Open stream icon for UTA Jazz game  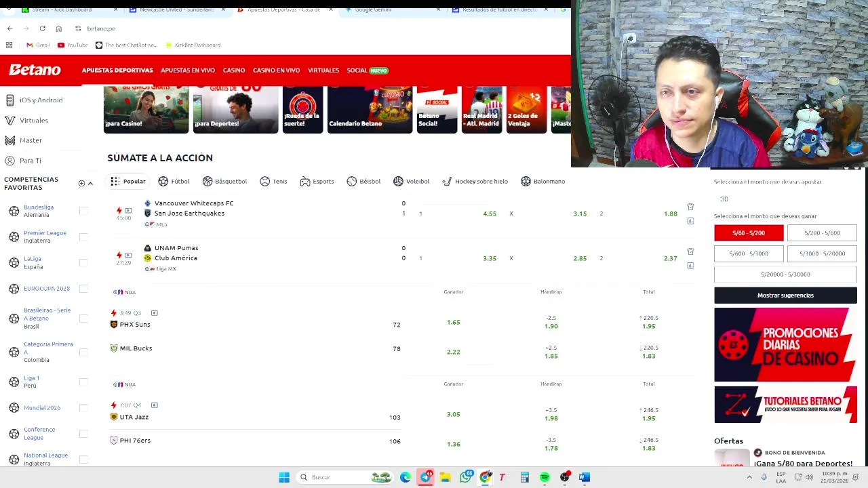pos(154,405)
